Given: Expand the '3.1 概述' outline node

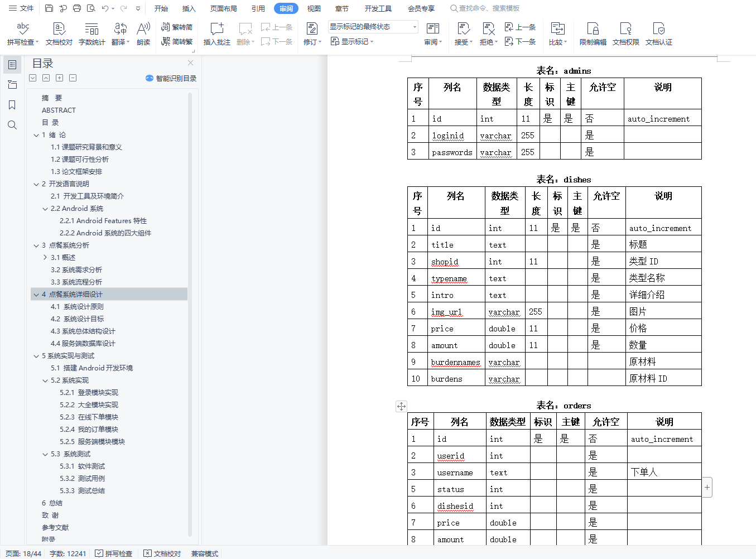Looking at the screenshot, I should point(45,258).
